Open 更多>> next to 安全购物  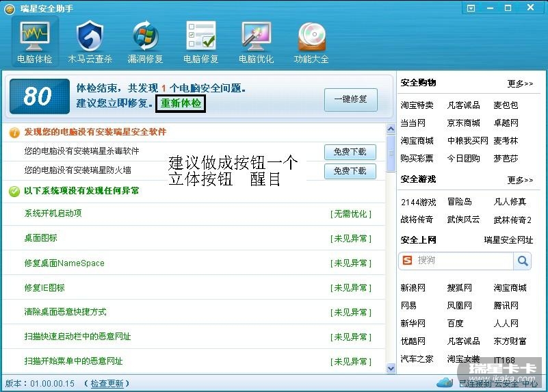pos(520,83)
